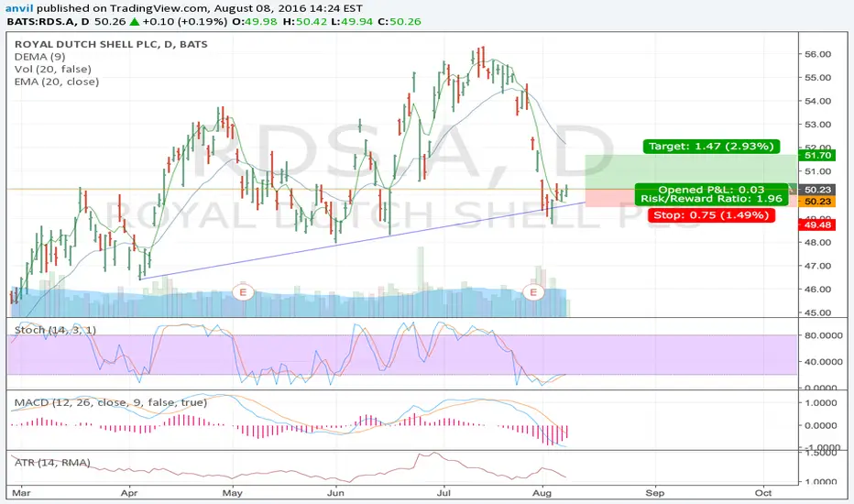The height and width of the screenshot is (504, 854).
Task: Select the green target profit zone
Action: pos(691,172)
